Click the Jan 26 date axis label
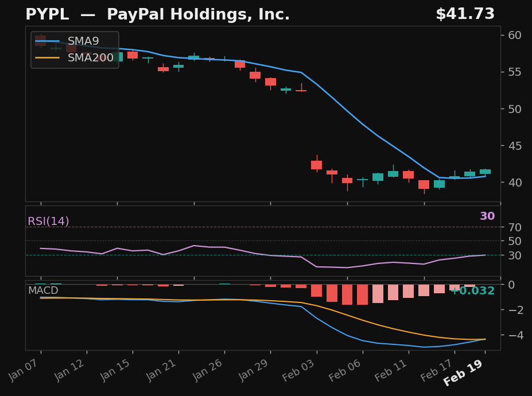532x396 pixels. [x=208, y=370]
